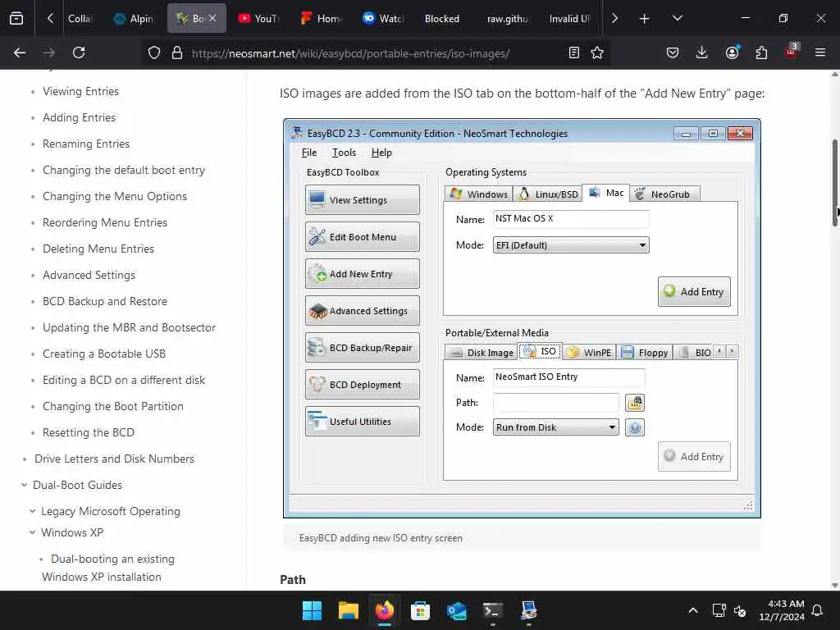This screenshot has width=840, height=630.
Task: Open Adding Entries wiki link
Action: click(x=79, y=118)
